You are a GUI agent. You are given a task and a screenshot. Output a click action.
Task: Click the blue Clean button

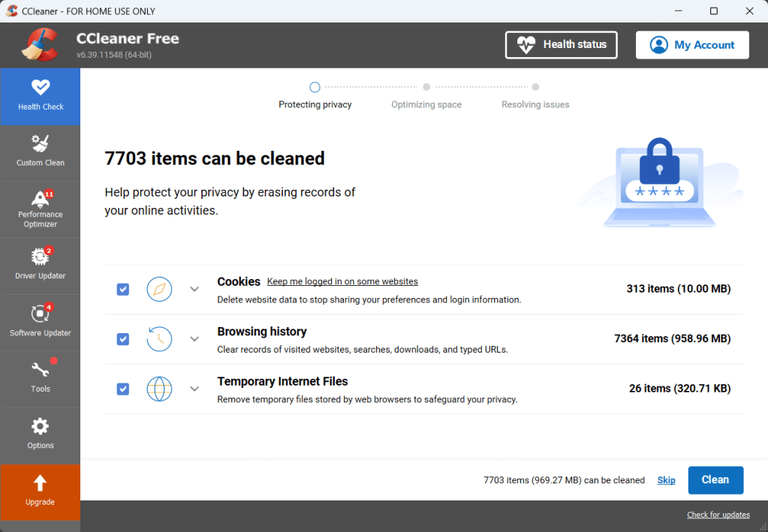(x=715, y=480)
